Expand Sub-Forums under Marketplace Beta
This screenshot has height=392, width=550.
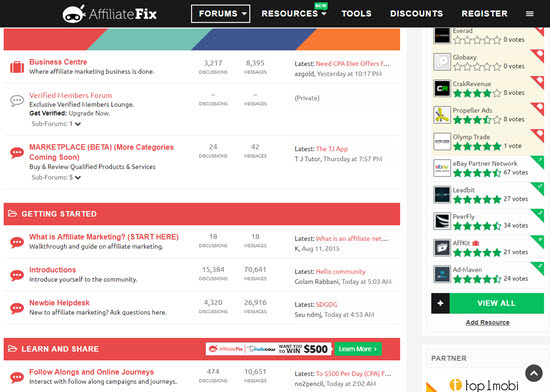[56, 177]
